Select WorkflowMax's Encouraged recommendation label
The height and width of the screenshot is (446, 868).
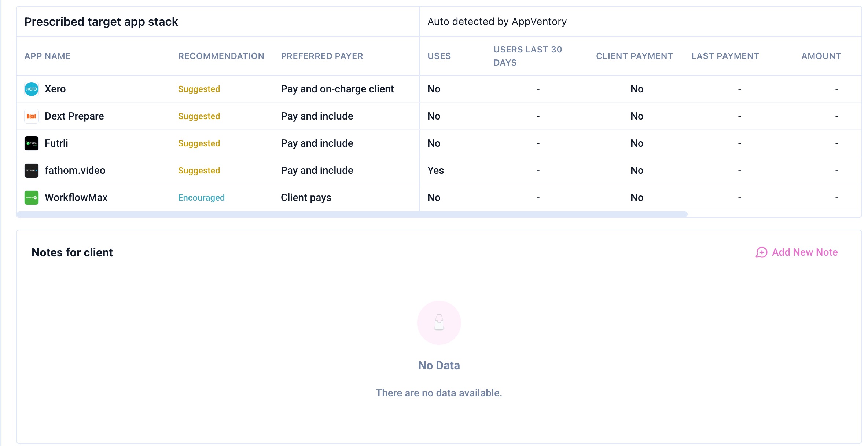[201, 198]
